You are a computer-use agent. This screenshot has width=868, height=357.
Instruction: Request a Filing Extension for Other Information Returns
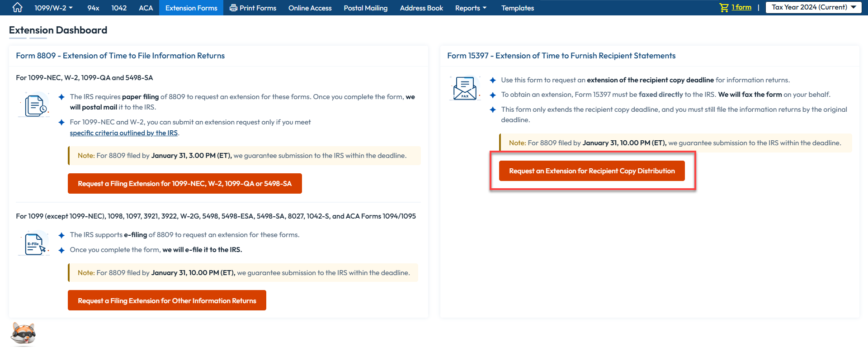tap(167, 300)
